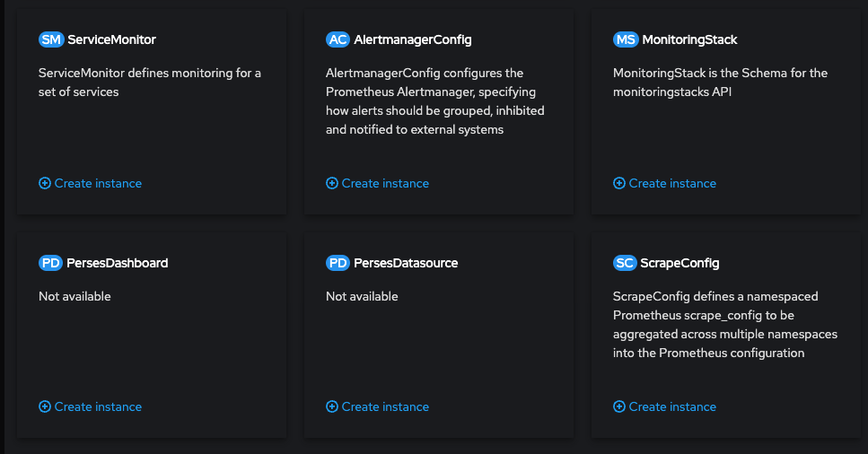Click the PD badge icon for PersesDatasource
Image resolution: width=868 pixels, height=454 pixels.
(x=338, y=263)
